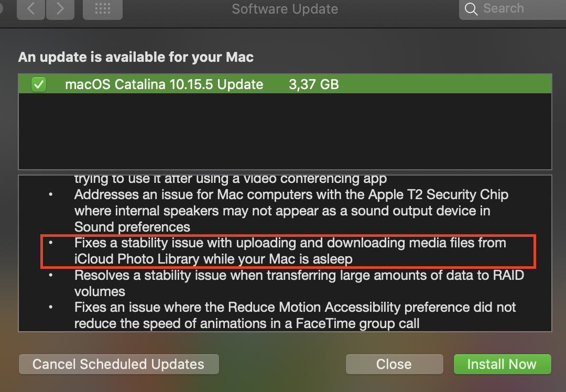
Task: Uncheck the macOS Catalina 10.15.5 Update checkbox
Action: click(x=39, y=84)
